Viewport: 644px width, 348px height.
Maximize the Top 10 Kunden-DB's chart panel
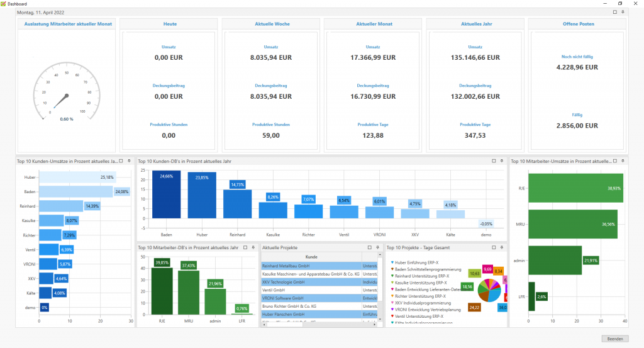point(494,161)
